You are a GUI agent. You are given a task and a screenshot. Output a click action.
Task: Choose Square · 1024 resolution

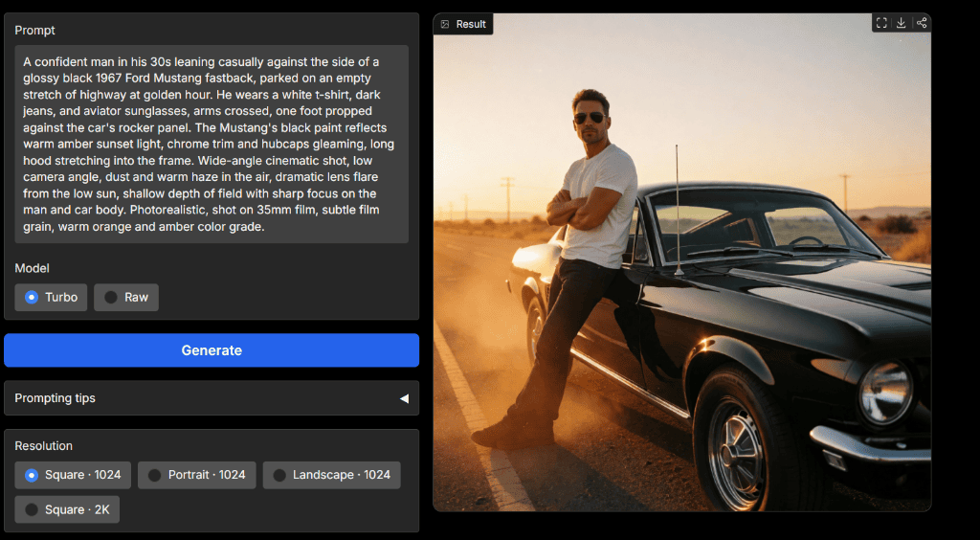tap(73, 475)
